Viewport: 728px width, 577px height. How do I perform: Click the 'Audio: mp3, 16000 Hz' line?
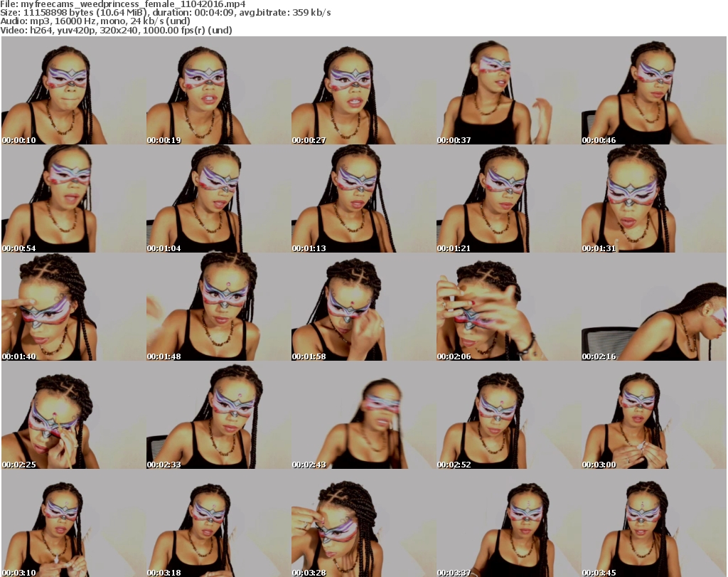95,21
